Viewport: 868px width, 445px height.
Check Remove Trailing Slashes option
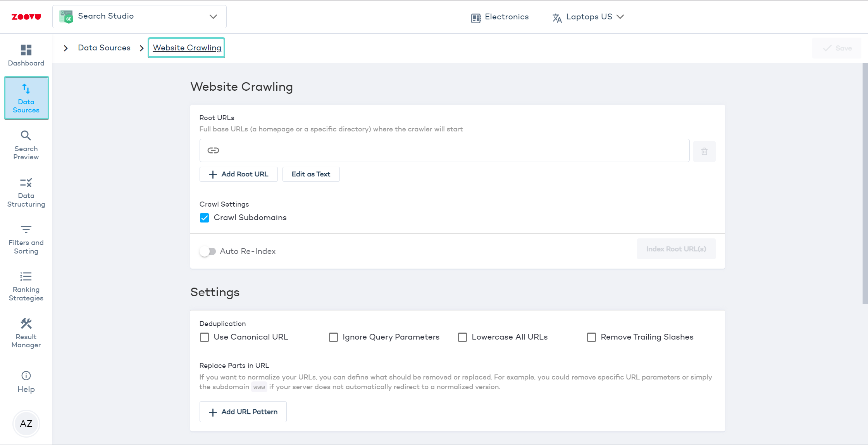(591, 337)
